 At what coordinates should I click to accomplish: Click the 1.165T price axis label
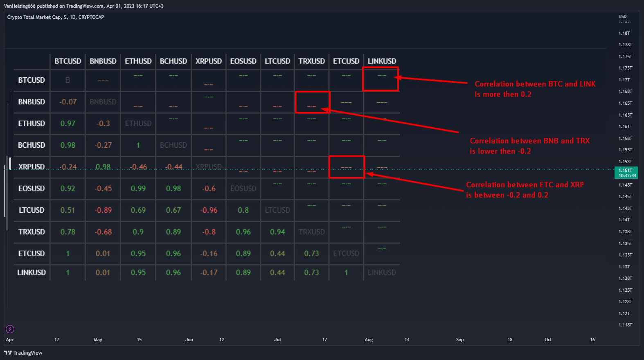pyautogui.click(x=625, y=103)
